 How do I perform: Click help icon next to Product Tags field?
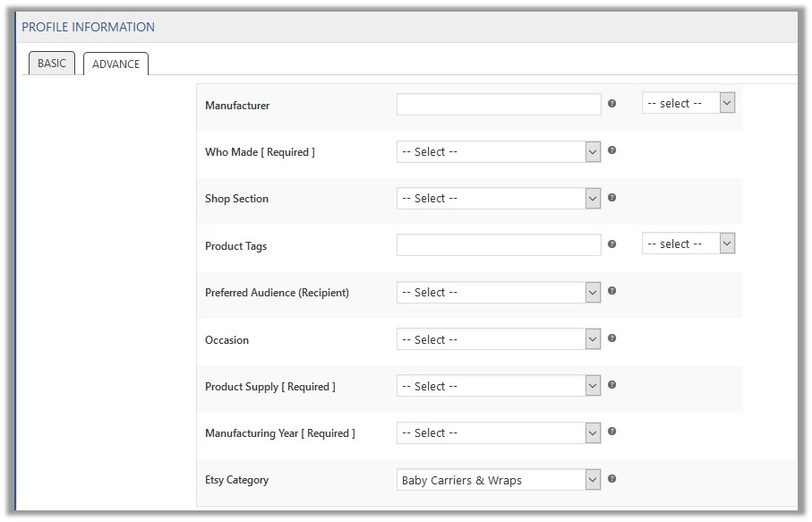pos(611,244)
